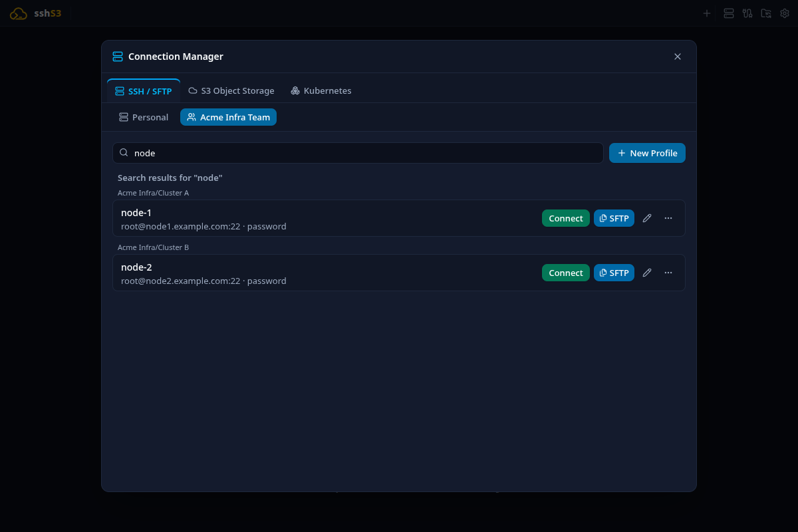Edit node-2 with the pencil icon

pyautogui.click(x=647, y=273)
